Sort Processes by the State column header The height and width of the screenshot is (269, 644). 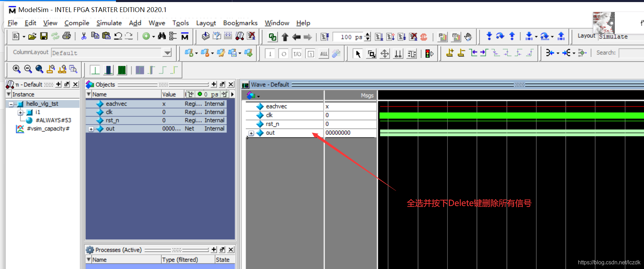[x=225, y=260]
